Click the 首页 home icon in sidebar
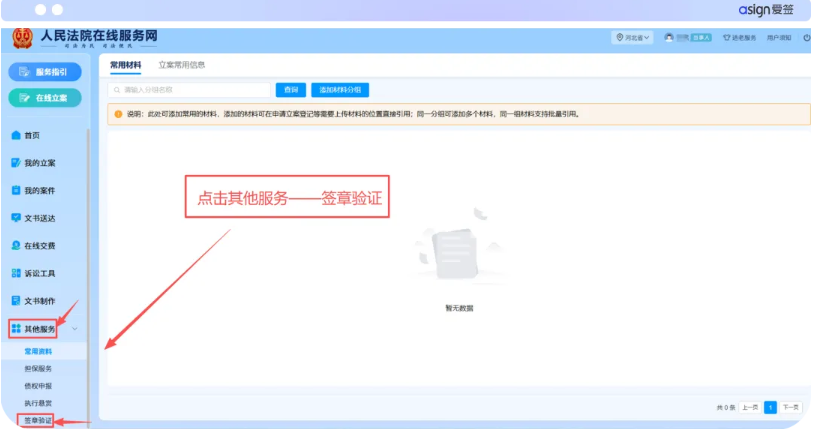This screenshot has height=429, width=815. click(16, 135)
